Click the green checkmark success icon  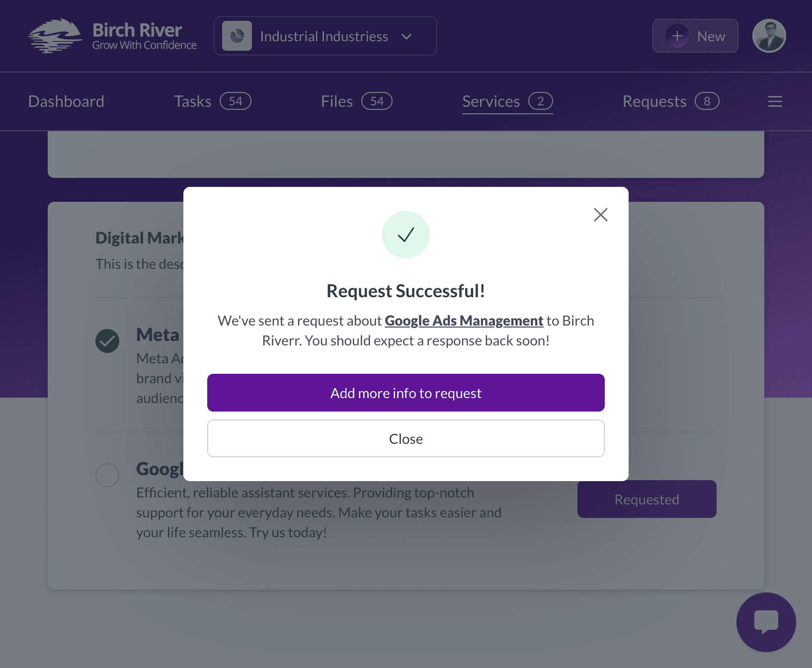(406, 234)
